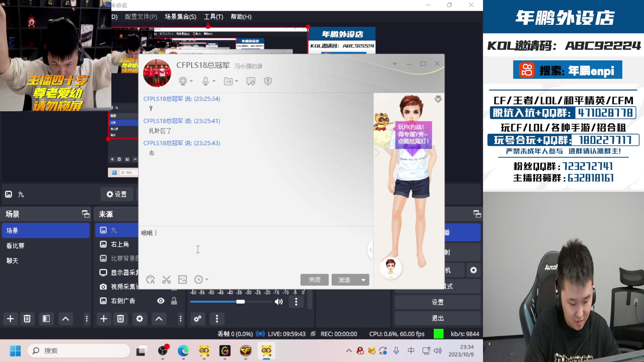The width and height of the screenshot is (644, 362).
Task: Open 帮助(H) menu
Action: (x=241, y=17)
